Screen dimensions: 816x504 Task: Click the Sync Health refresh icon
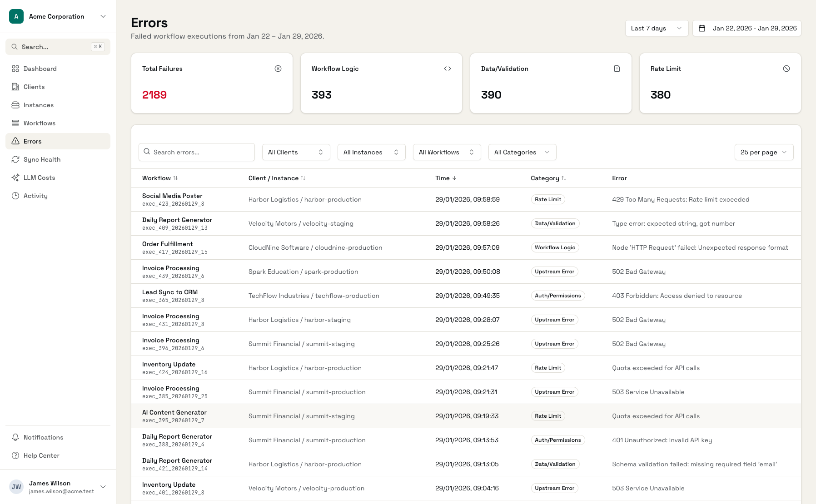click(x=15, y=159)
